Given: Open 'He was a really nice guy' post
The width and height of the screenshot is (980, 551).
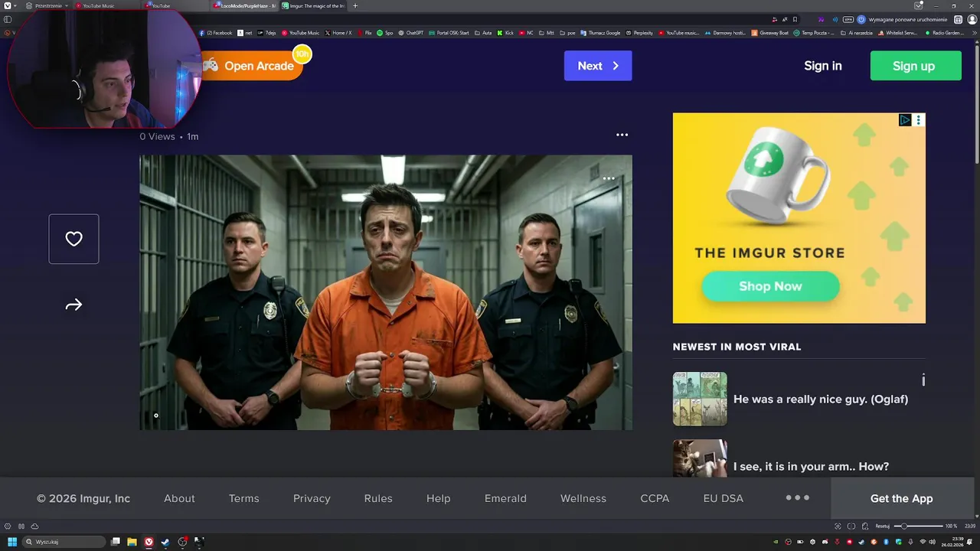Looking at the screenshot, I should coord(821,399).
